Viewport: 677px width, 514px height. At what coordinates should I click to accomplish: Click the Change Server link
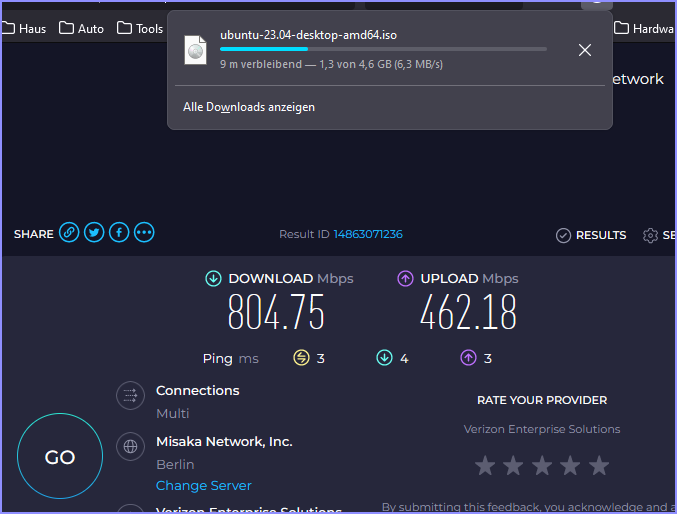[x=203, y=485]
